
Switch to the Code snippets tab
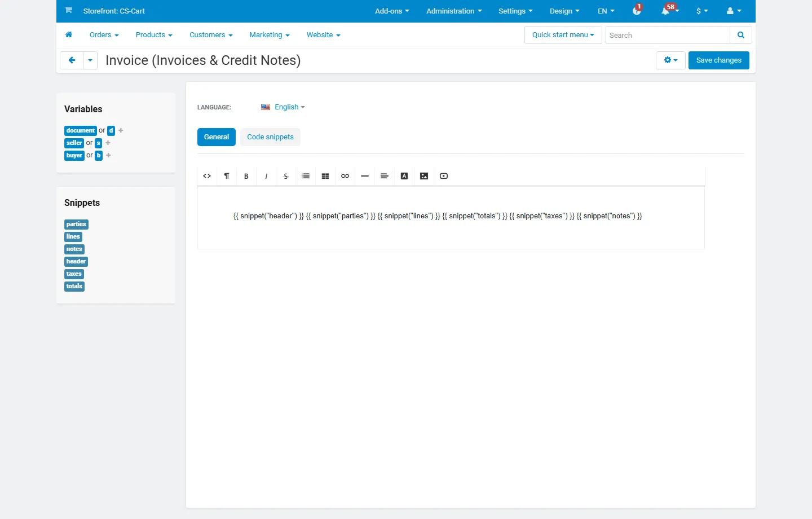tap(270, 137)
